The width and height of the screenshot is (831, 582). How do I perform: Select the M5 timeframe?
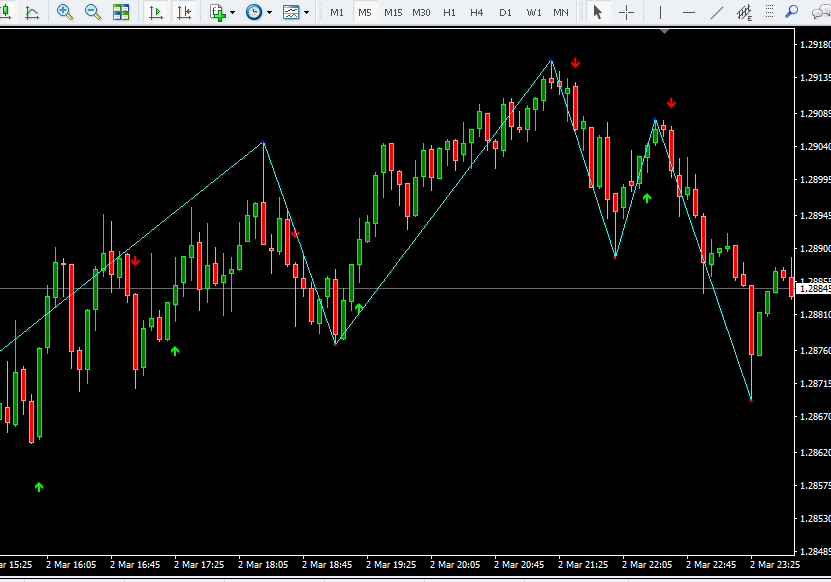[x=365, y=12]
